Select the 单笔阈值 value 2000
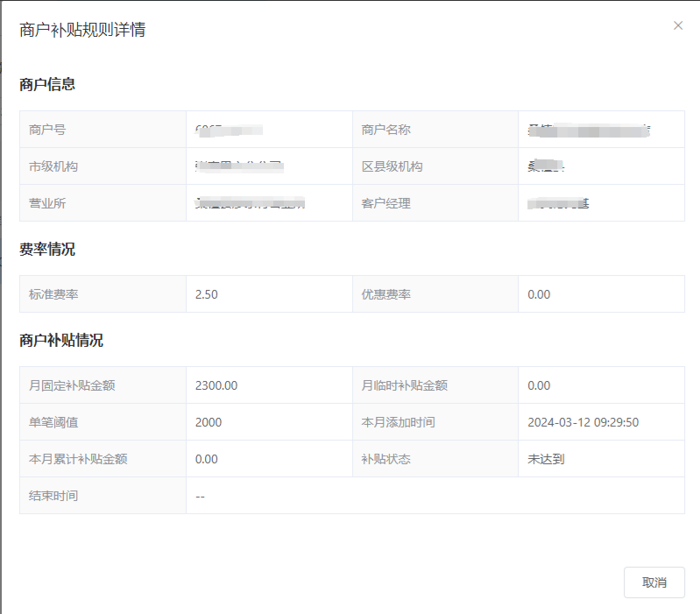The image size is (700, 614). tap(209, 422)
